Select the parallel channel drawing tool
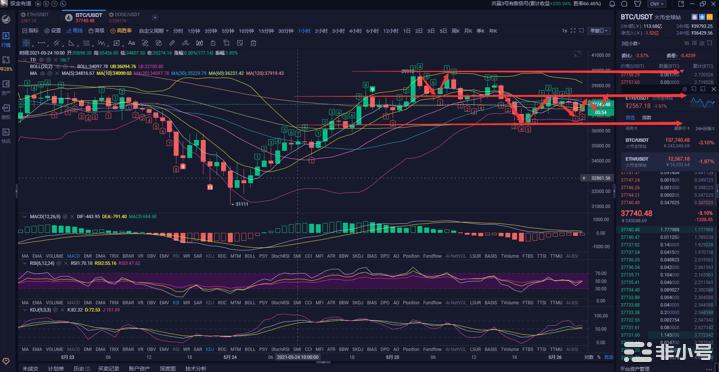The height and width of the screenshot is (372, 719). tap(56, 43)
